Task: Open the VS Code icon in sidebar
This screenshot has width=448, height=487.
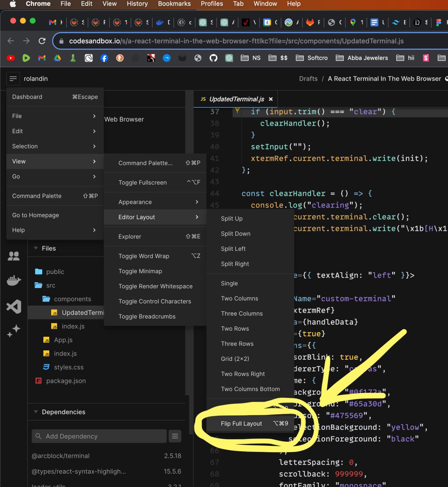Action: (x=14, y=307)
